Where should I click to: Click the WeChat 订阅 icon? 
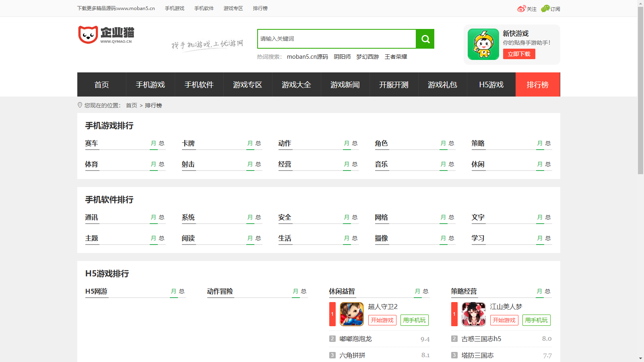coord(545,8)
